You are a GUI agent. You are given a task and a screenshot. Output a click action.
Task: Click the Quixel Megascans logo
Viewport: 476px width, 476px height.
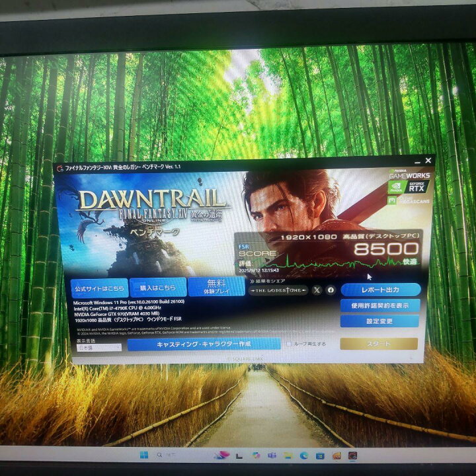pos(409,200)
